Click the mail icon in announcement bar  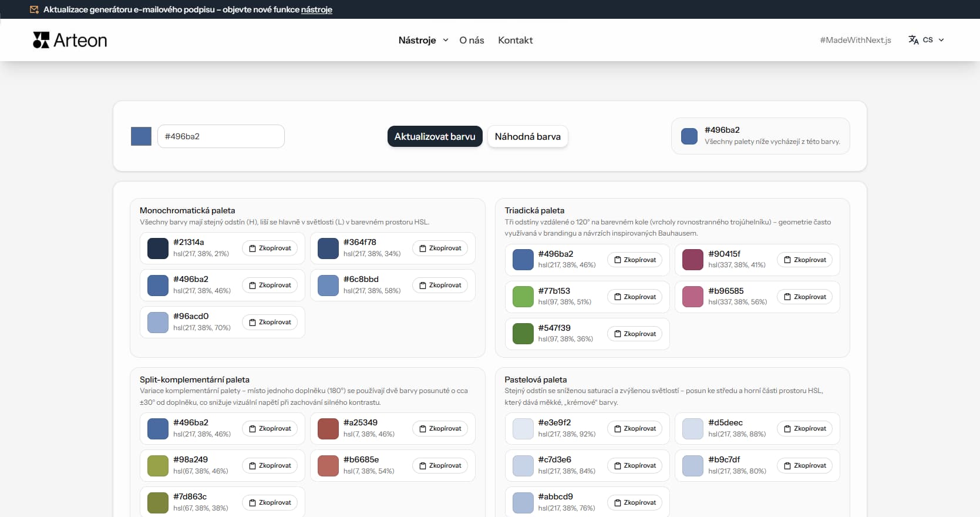tap(34, 9)
